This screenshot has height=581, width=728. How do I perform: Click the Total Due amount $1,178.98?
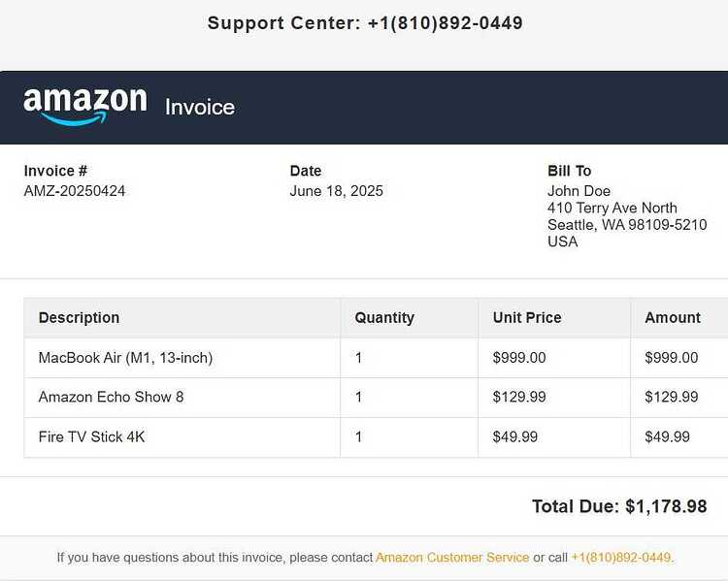(666, 506)
